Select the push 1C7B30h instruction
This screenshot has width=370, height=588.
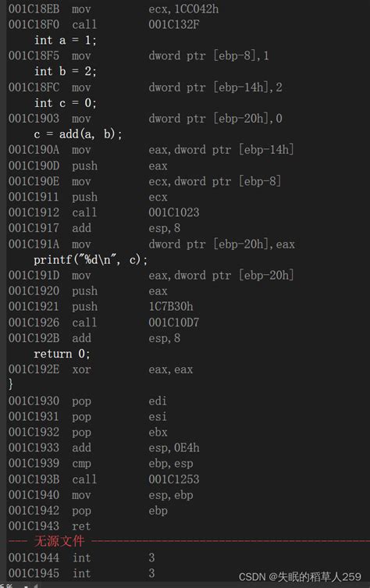[x=101, y=307]
